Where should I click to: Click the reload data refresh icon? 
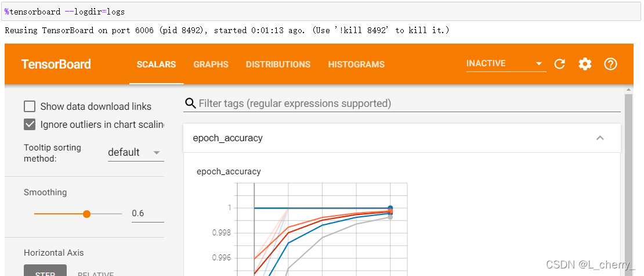click(x=560, y=64)
